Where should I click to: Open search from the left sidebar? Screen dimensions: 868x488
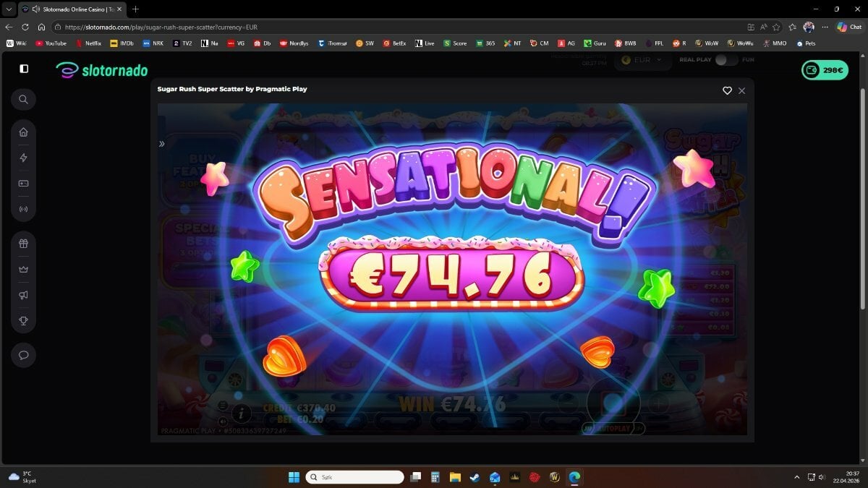(24, 99)
